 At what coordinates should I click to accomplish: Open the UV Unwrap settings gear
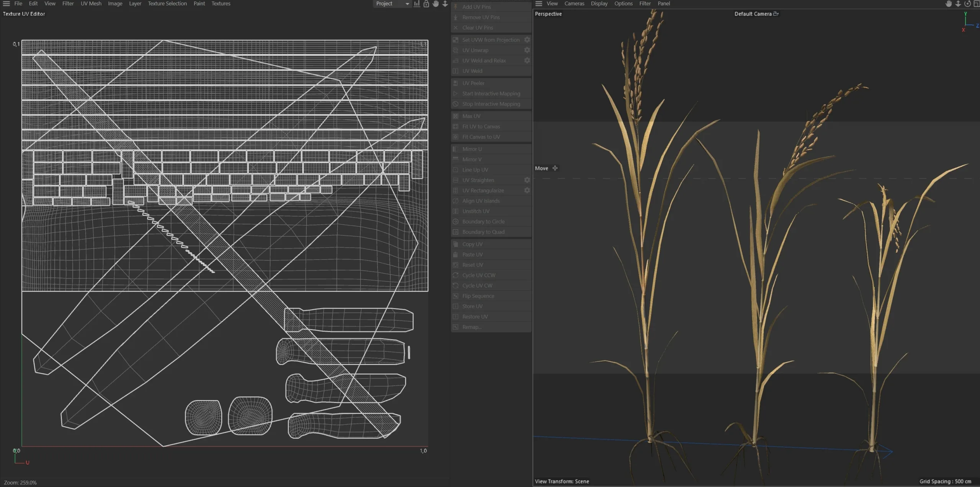(527, 50)
